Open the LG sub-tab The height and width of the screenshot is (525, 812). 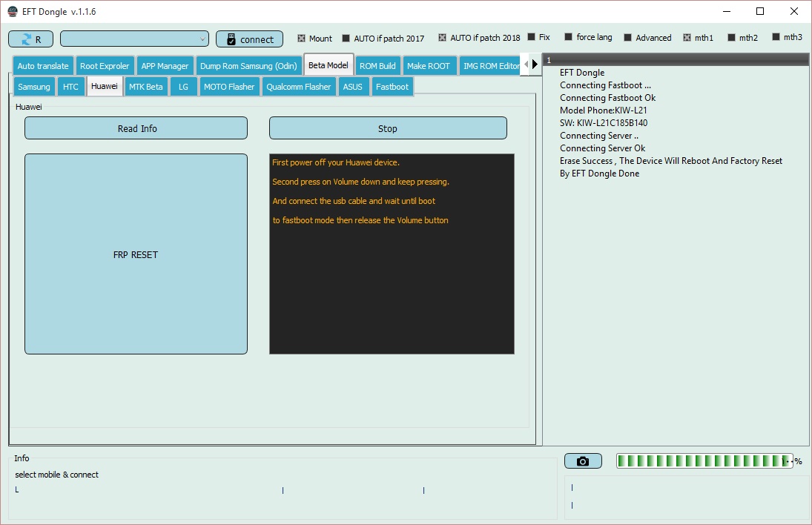pos(183,87)
